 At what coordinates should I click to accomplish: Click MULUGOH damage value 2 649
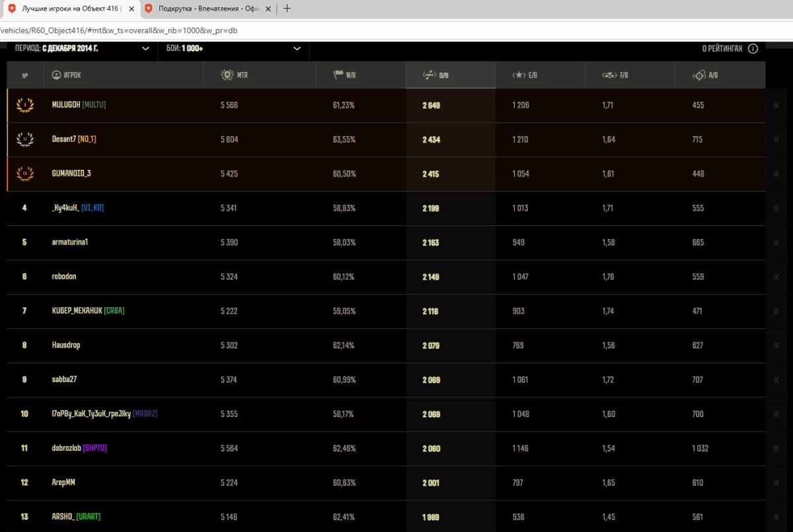click(432, 105)
